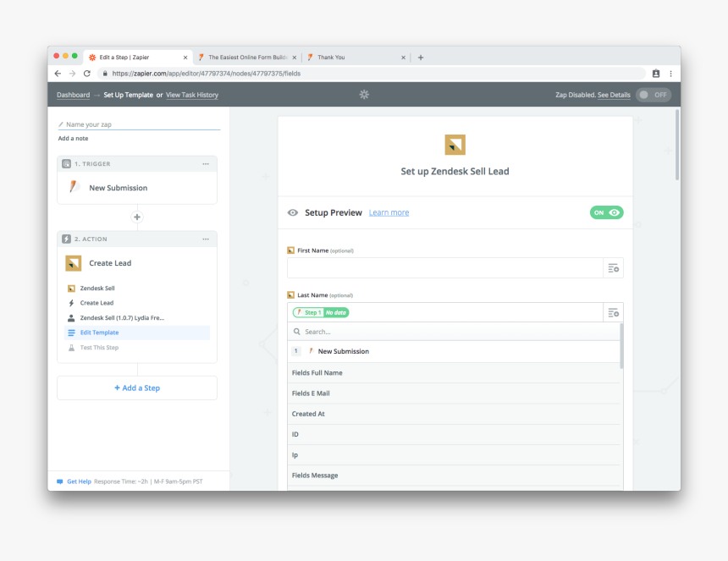Open insert-field icon for Last Name
The image size is (728, 561).
614,313
